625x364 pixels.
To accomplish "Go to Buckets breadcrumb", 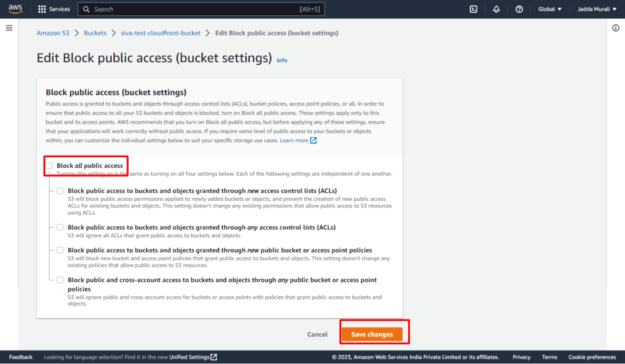I will coord(95,33).
